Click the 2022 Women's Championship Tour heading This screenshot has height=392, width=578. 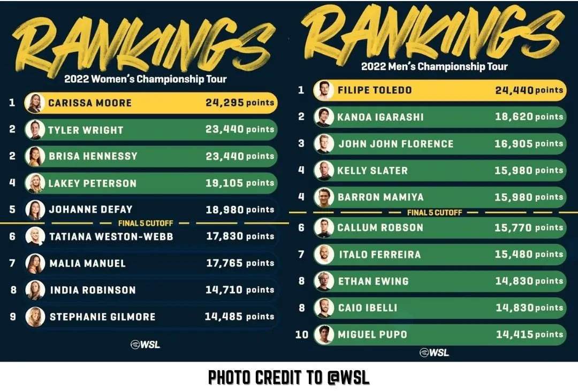click(145, 79)
